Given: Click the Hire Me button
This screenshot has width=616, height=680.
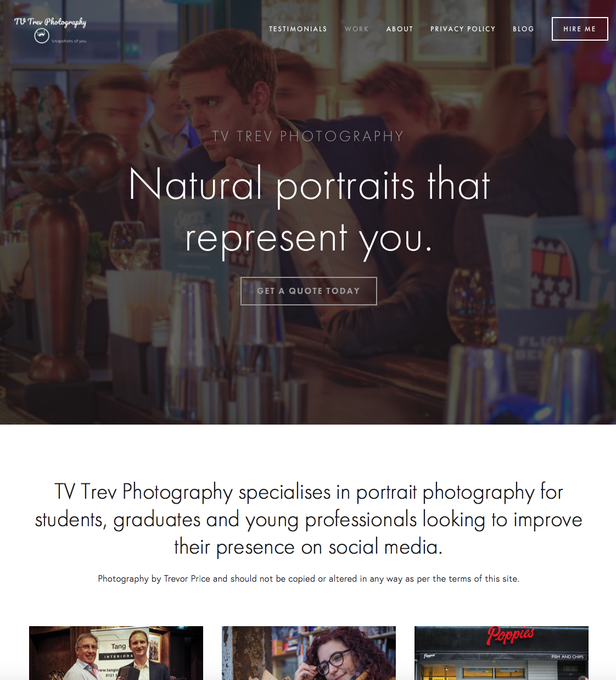Looking at the screenshot, I should point(580,29).
